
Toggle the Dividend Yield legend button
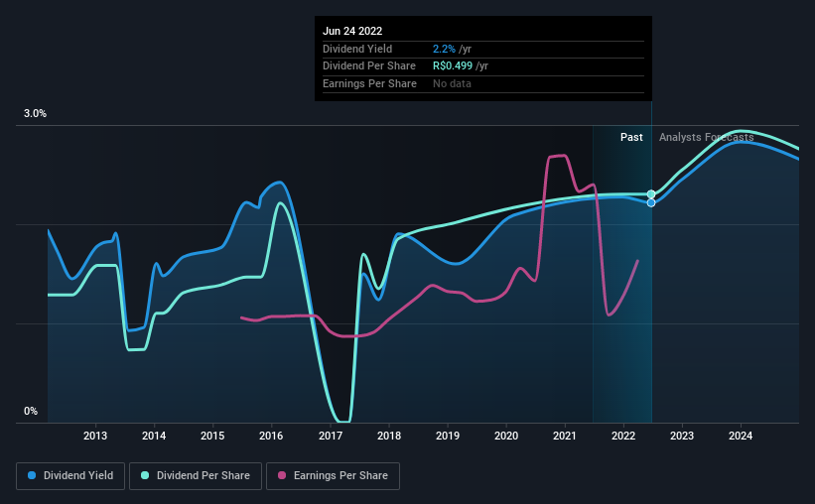tap(70, 476)
